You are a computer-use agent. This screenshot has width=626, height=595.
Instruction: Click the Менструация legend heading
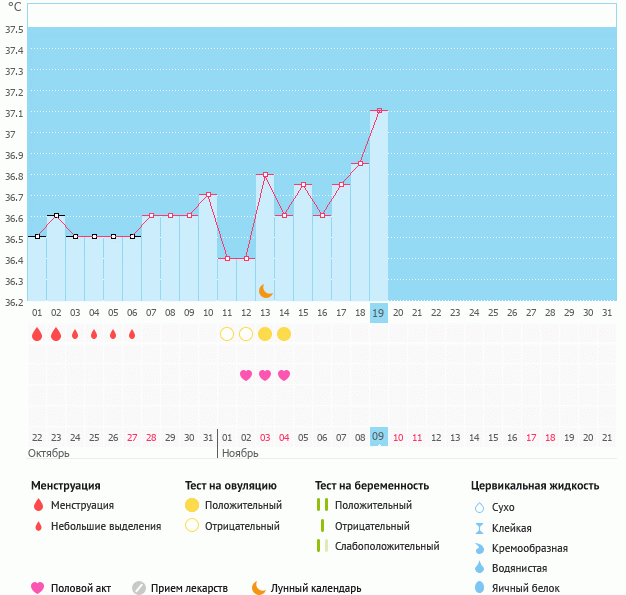pyautogui.click(x=65, y=486)
